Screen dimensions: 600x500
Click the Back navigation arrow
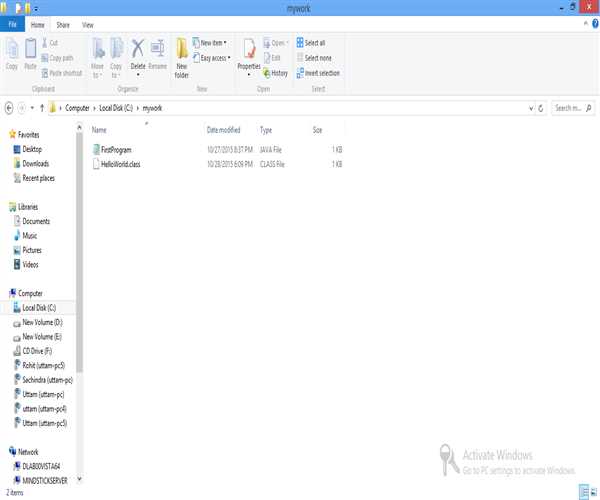pyautogui.click(x=9, y=107)
